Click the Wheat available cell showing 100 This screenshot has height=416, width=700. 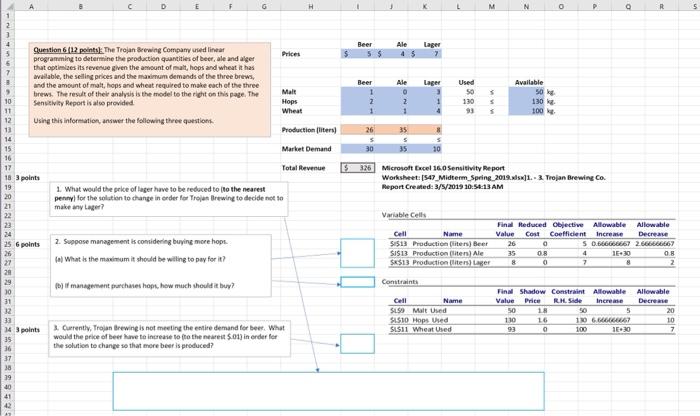coord(526,111)
